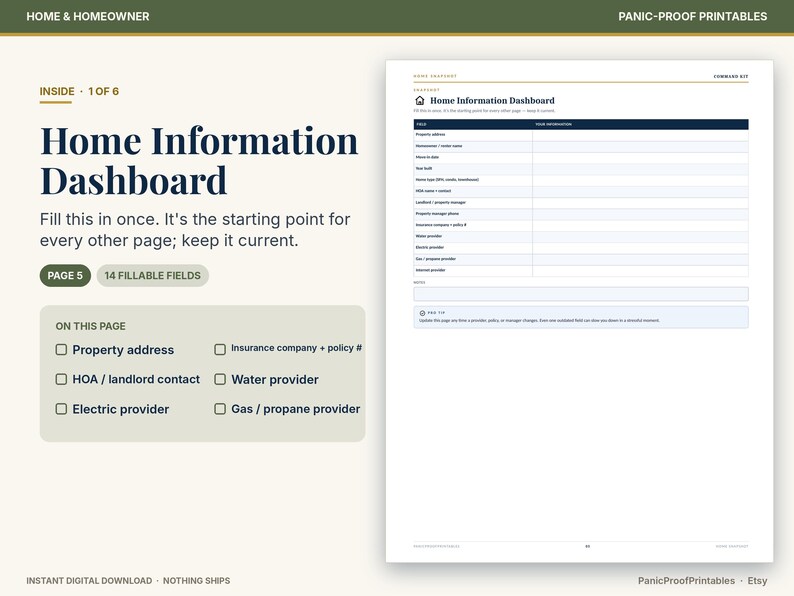Image resolution: width=794 pixels, height=596 pixels.
Task: Check the Property address checkbox
Action: 61,349
